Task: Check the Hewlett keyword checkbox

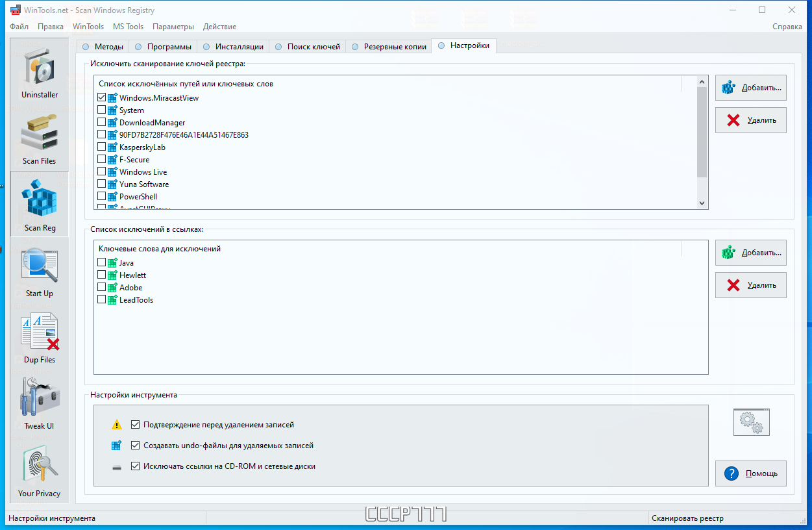Action: coord(101,275)
